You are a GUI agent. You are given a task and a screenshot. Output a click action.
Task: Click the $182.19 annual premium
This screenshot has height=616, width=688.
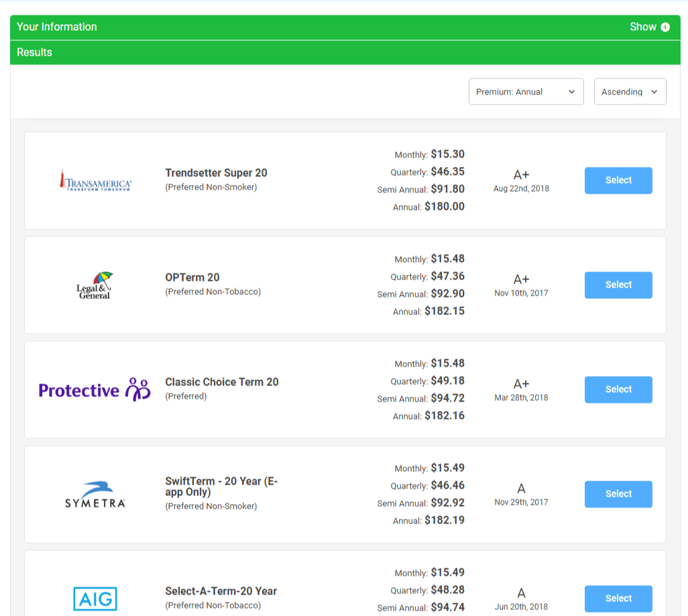(x=444, y=520)
